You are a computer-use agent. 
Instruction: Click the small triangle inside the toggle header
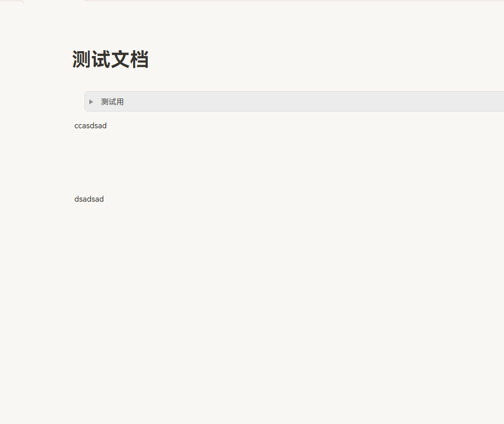click(91, 101)
